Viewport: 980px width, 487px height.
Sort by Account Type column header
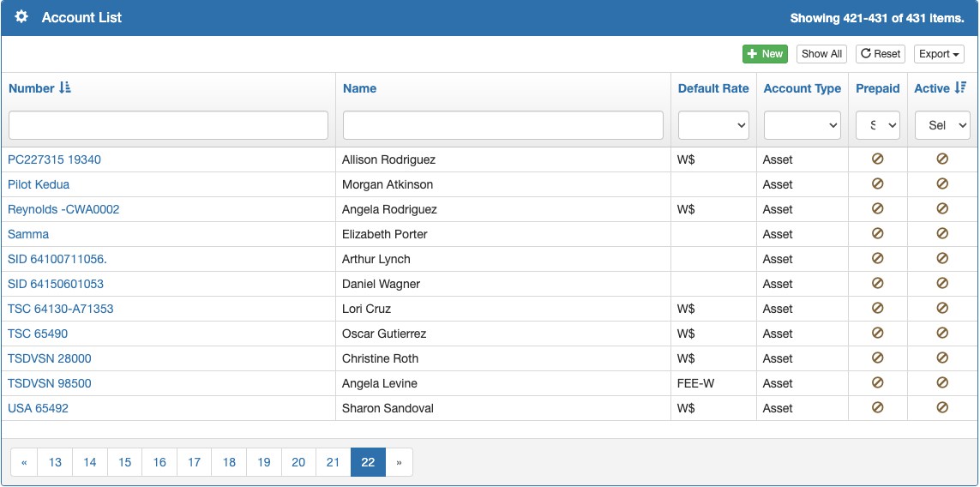tap(802, 88)
